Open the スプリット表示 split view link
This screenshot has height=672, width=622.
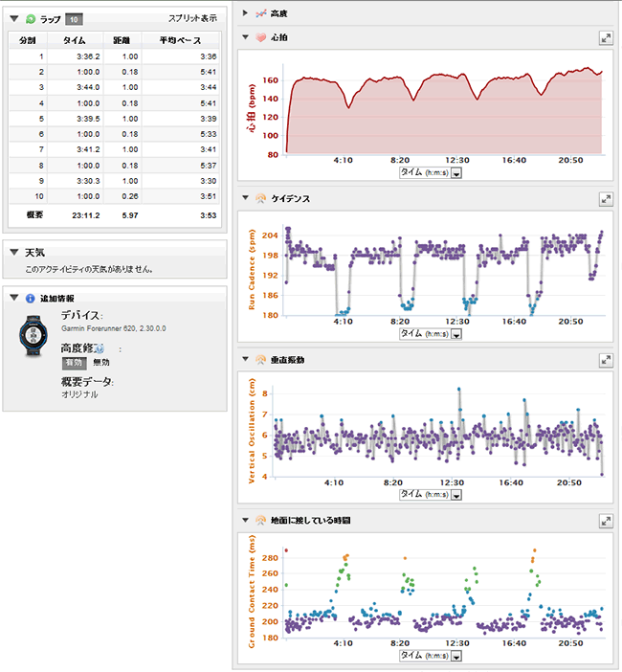[x=191, y=18]
